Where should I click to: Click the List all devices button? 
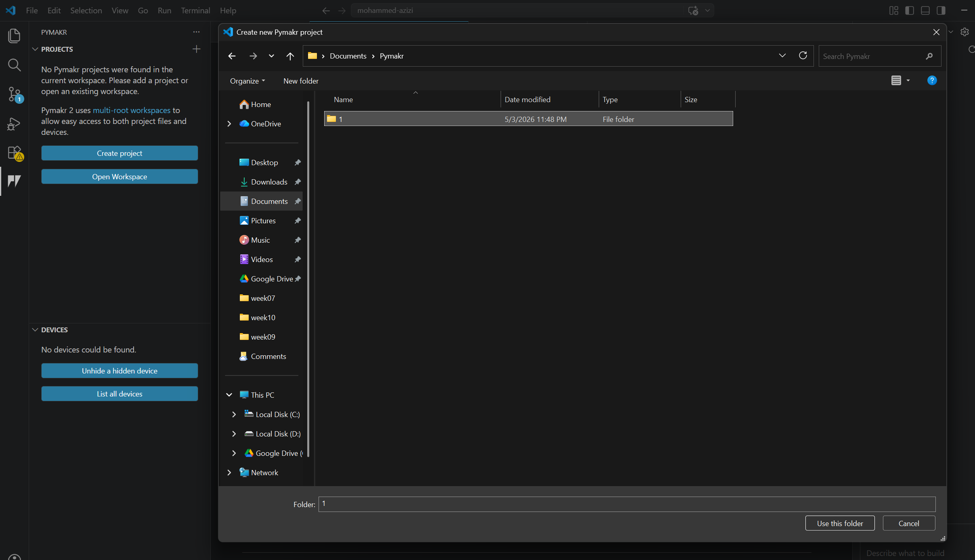point(120,394)
